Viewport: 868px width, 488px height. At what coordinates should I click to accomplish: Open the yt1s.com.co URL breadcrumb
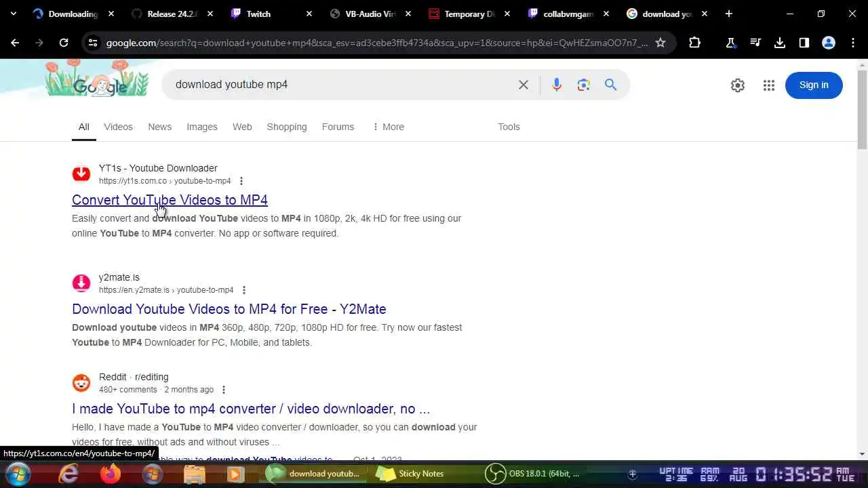coord(165,181)
